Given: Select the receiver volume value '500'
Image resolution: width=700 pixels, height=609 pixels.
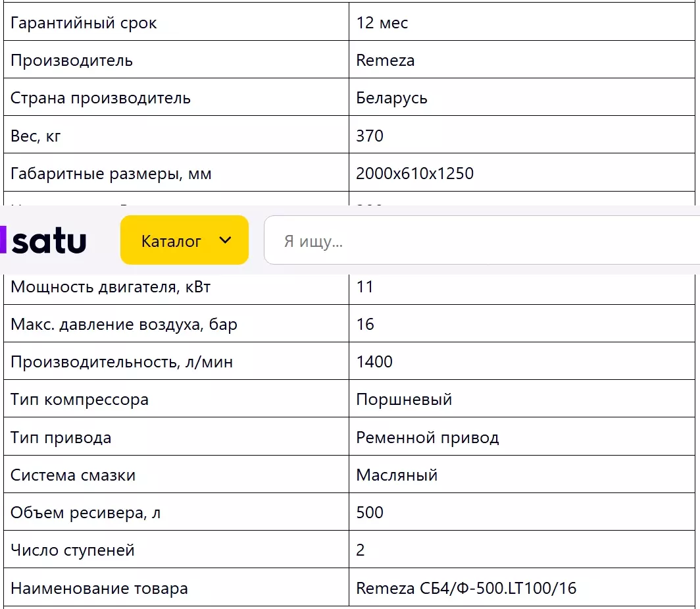Looking at the screenshot, I should [x=370, y=512].
